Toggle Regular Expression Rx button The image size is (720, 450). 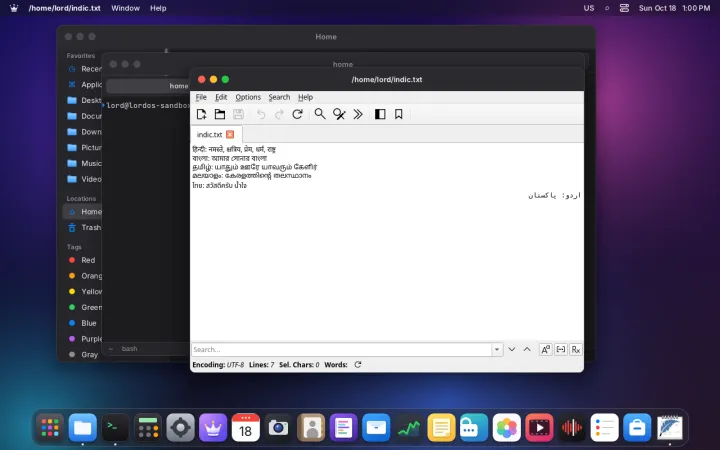576,349
